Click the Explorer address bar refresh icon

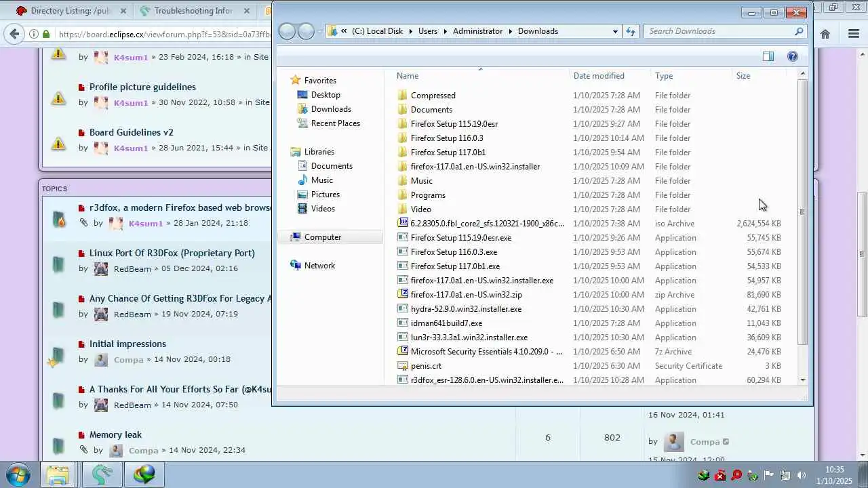pyautogui.click(x=631, y=31)
